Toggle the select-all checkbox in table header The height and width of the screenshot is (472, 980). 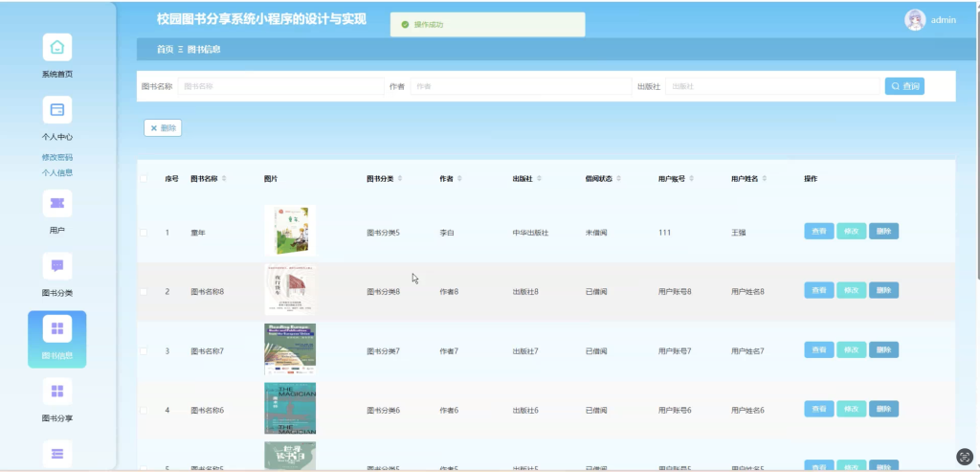[x=144, y=179]
